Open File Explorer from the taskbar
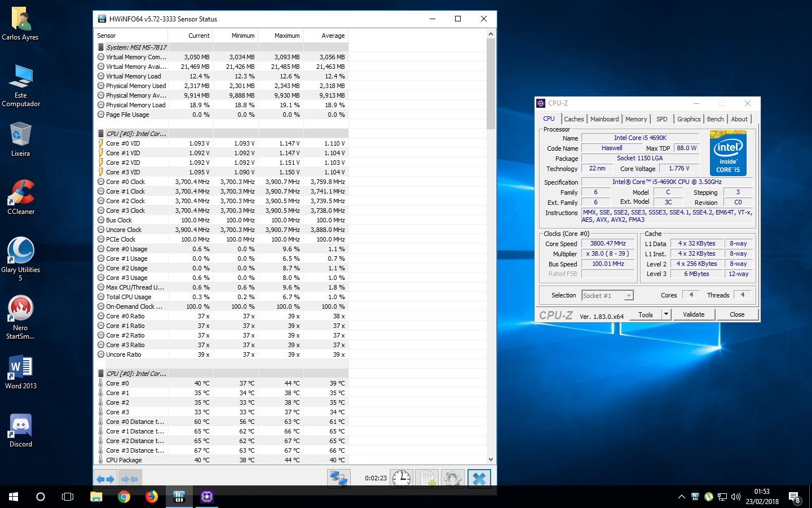The height and width of the screenshot is (508, 812). (x=96, y=497)
